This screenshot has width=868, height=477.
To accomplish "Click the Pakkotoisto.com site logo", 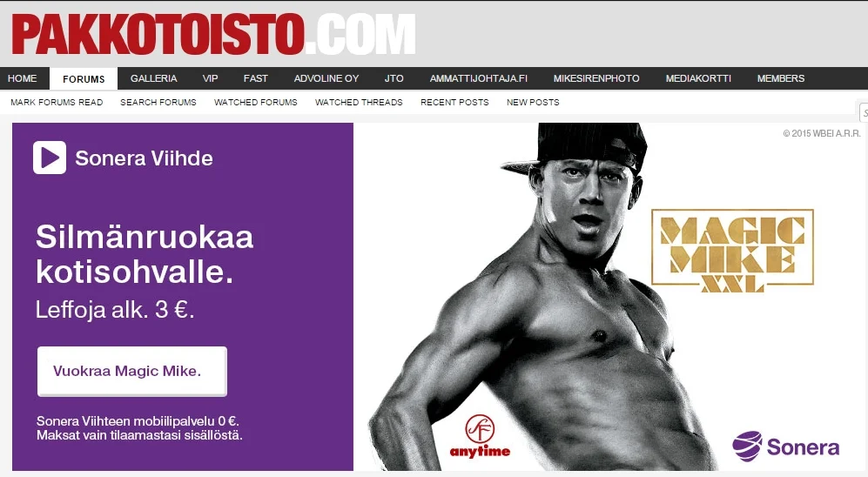I will click(213, 34).
